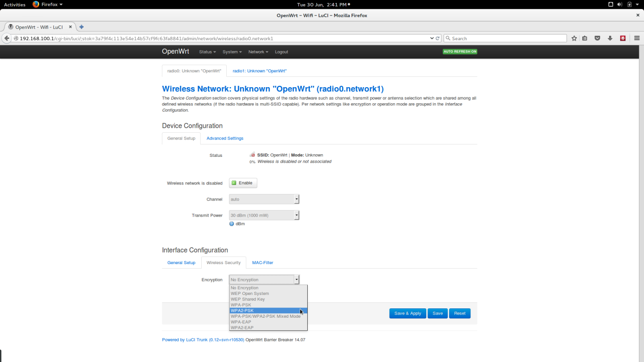Click the wireless status icon beside SSID
The width and height of the screenshot is (644, 362).
click(252, 155)
